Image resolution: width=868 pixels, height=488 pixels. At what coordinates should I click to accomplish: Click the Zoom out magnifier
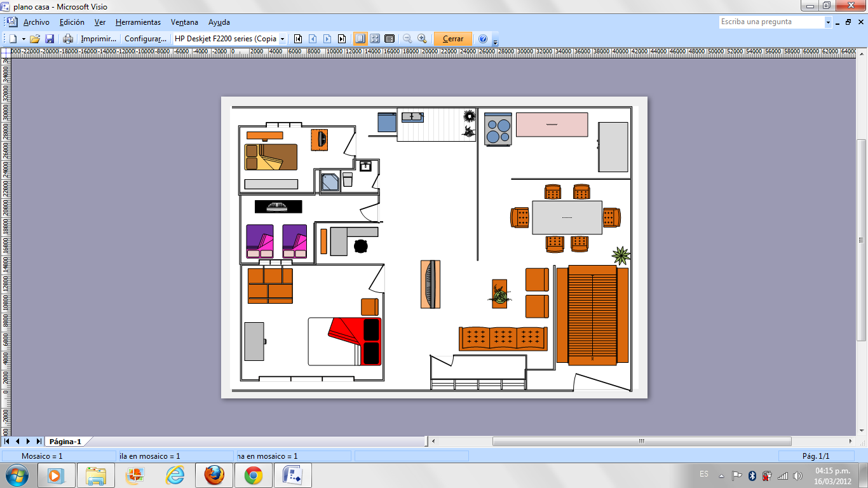point(407,39)
